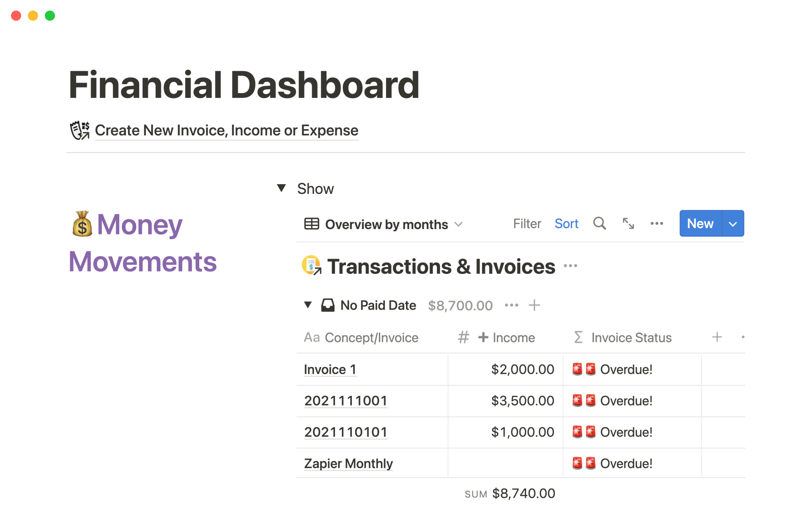Screen dimensions: 812x508
Task: Open the No Paid Date group options menu
Action: tap(511, 305)
